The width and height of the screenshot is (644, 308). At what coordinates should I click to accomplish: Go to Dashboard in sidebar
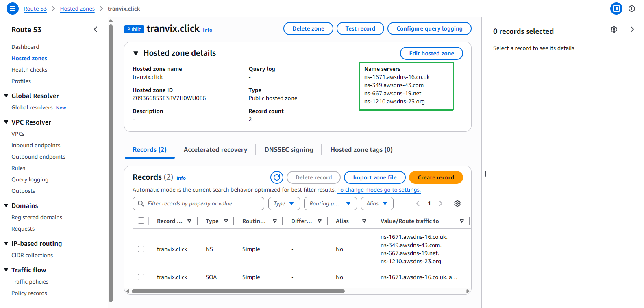pyautogui.click(x=25, y=47)
